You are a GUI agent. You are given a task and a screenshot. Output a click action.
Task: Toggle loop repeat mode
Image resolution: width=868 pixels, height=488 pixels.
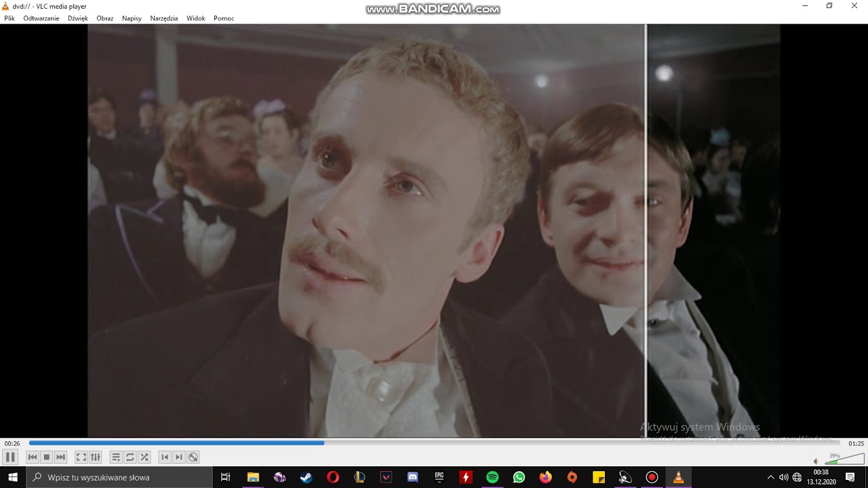tap(130, 457)
